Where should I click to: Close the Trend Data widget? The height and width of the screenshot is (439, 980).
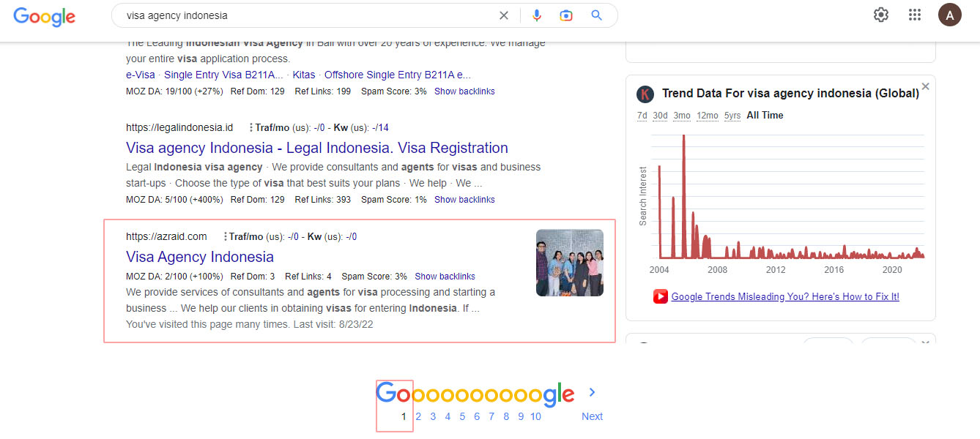(x=925, y=86)
